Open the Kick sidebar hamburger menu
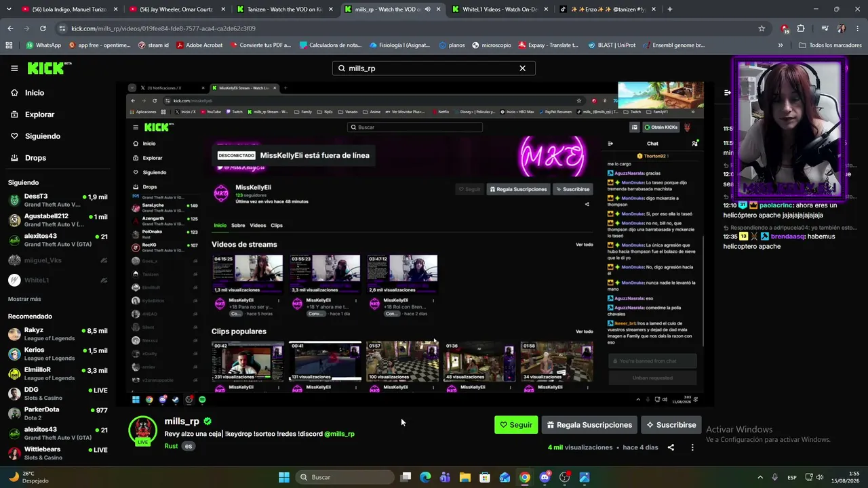Screen dimensions: 868x488 [x=14, y=68]
